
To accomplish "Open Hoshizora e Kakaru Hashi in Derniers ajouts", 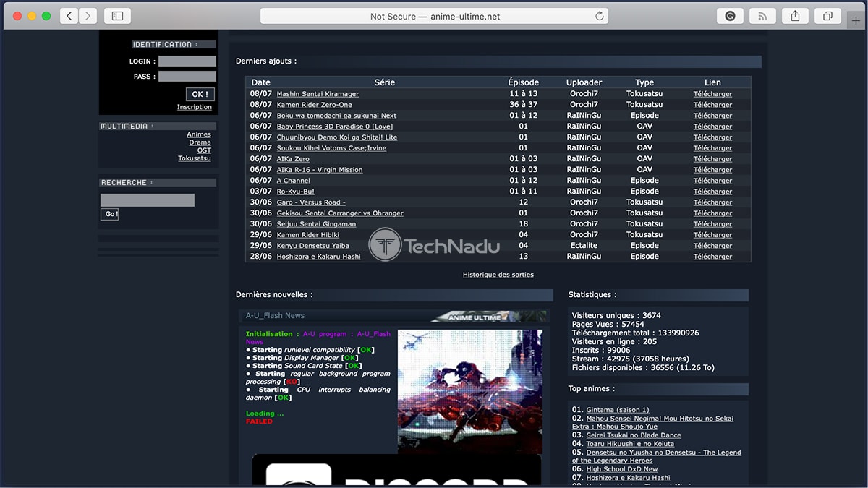I will click(x=318, y=257).
